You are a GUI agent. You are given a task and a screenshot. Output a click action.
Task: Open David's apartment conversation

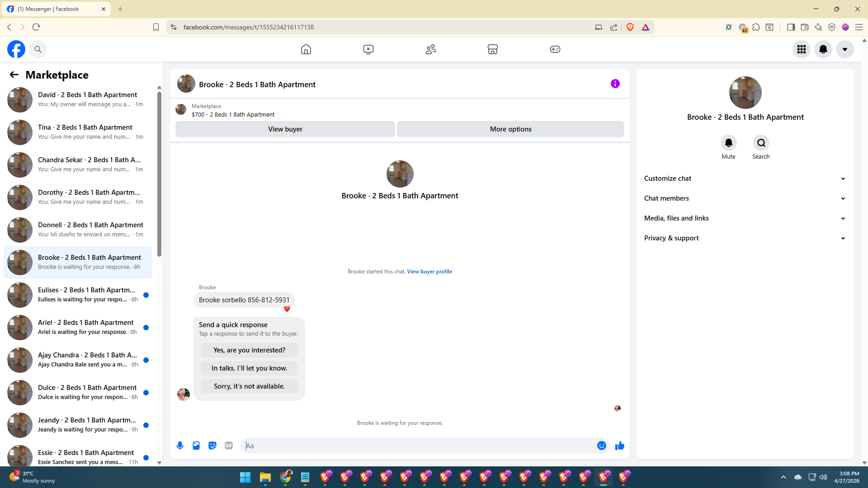coord(78,100)
